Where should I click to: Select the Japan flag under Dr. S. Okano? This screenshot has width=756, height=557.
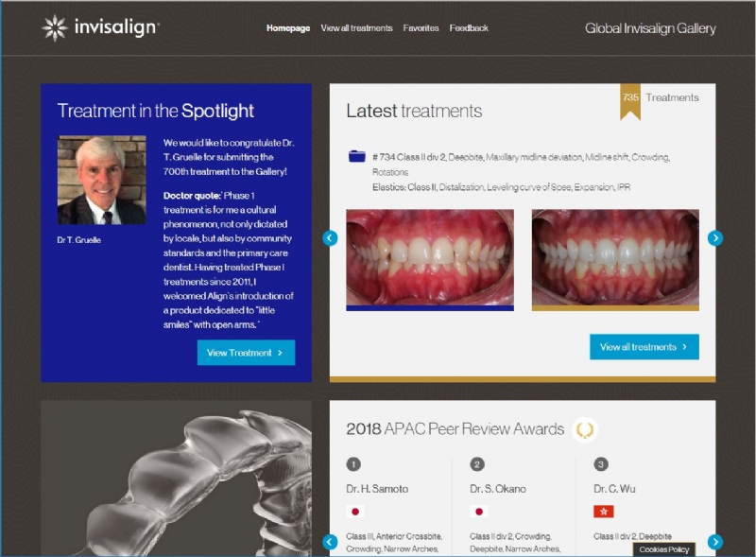point(479,512)
